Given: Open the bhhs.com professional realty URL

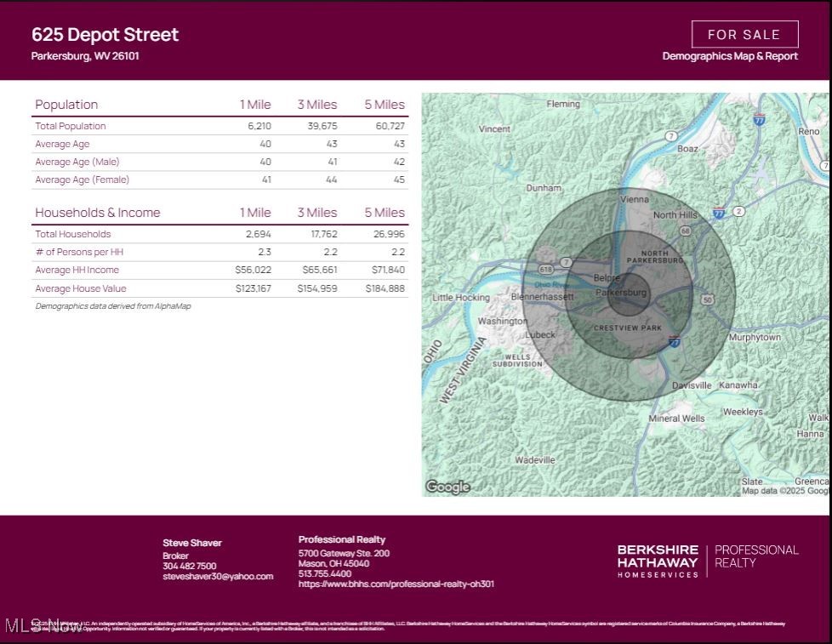Looking at the screenshot, I should pyautogui.click(x=396, y=584).
